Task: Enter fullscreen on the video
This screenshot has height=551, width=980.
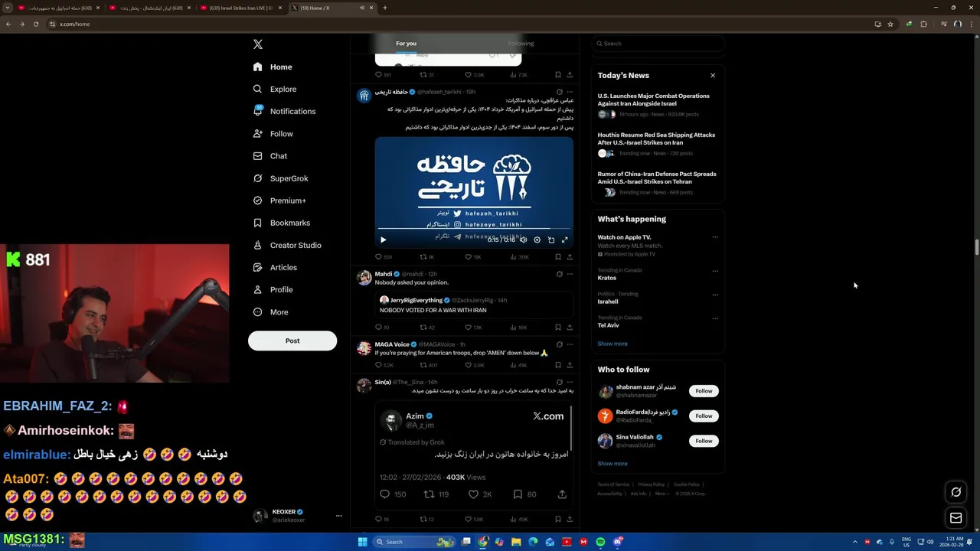Action: (x=564, y=240)
